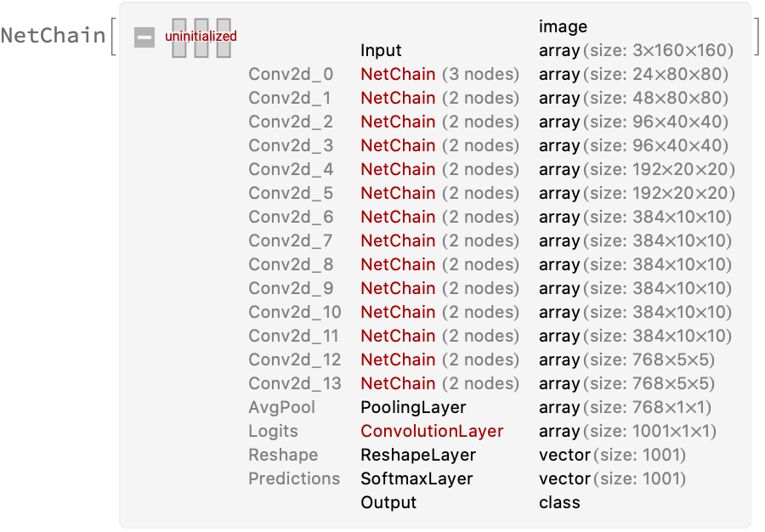Click the Output row label
This screenshot has height=532, width=765.
(x=388, y=503)
